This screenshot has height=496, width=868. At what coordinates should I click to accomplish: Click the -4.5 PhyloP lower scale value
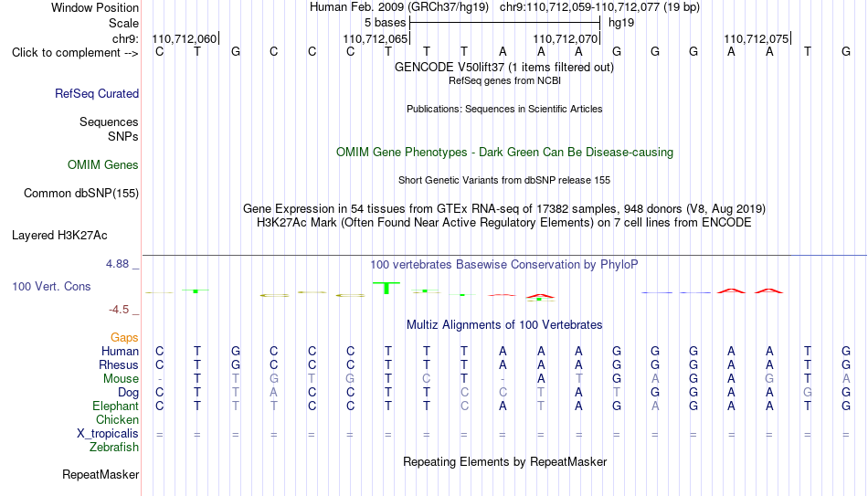click(x=119, y=310)
